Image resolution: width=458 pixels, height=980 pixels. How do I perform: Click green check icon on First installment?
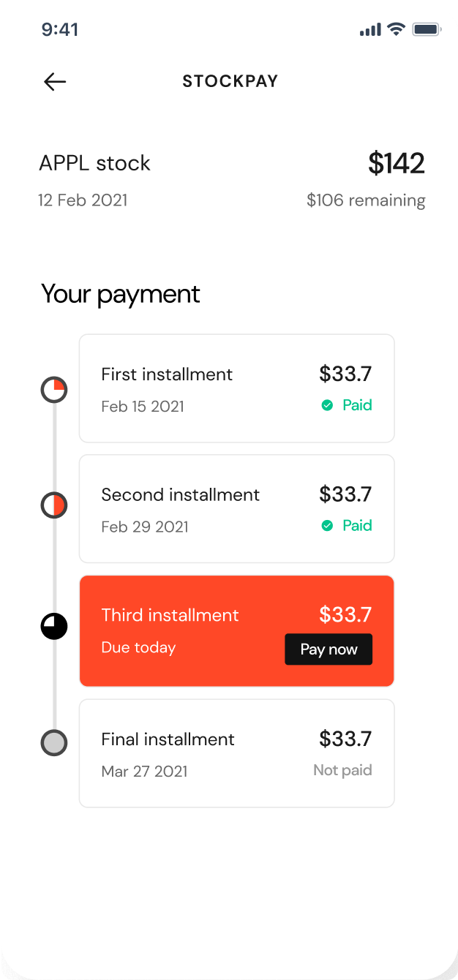[328, 405]
